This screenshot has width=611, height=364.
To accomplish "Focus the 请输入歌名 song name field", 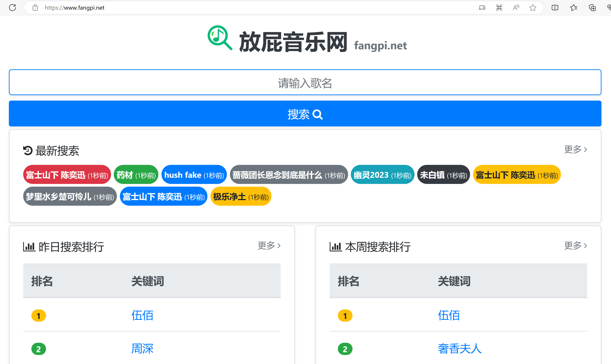I will 305,82.
